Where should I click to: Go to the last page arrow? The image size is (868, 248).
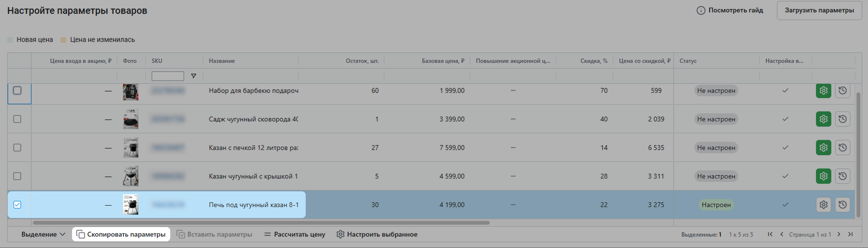point(850,234)
